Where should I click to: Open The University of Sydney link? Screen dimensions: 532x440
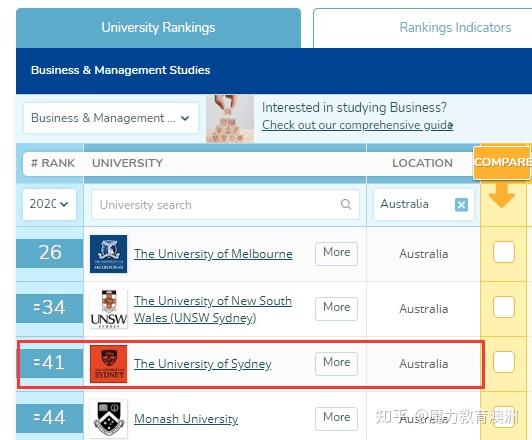point(203,364)
